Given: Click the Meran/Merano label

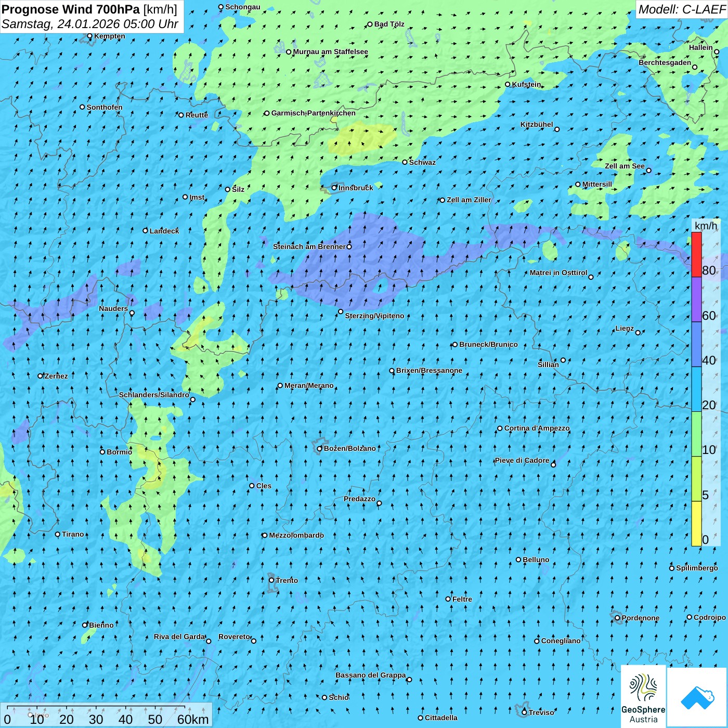Looking at the screenshot, I should pyautogui.click(x=309, y=385).
